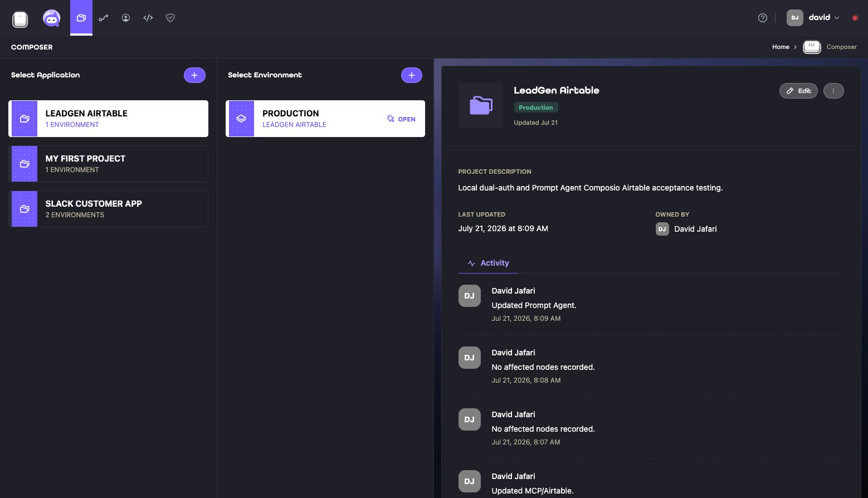Click the Slack Customer App folder icon tile
The width and height of the screenshot is (868, 498).
[25, 209]
